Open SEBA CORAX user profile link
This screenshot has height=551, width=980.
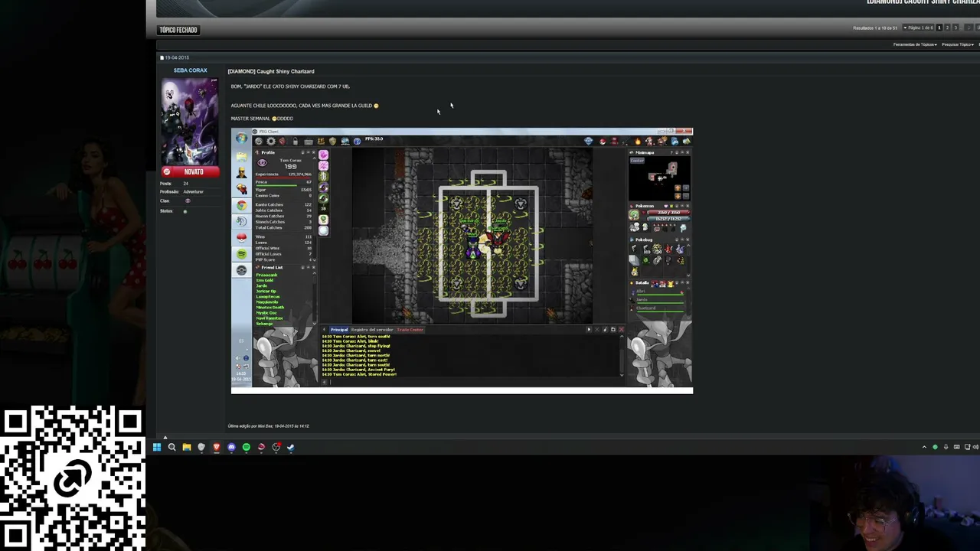tap(190, 70)
